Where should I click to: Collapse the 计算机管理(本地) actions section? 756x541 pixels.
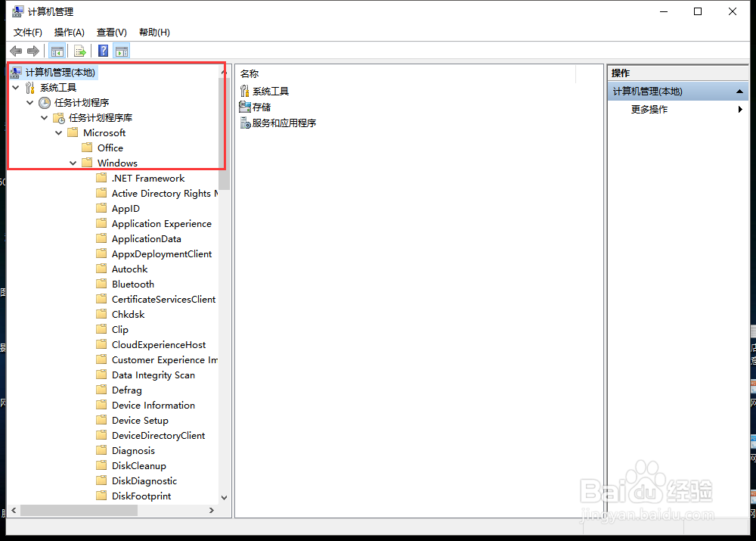(x=739, y=92)
